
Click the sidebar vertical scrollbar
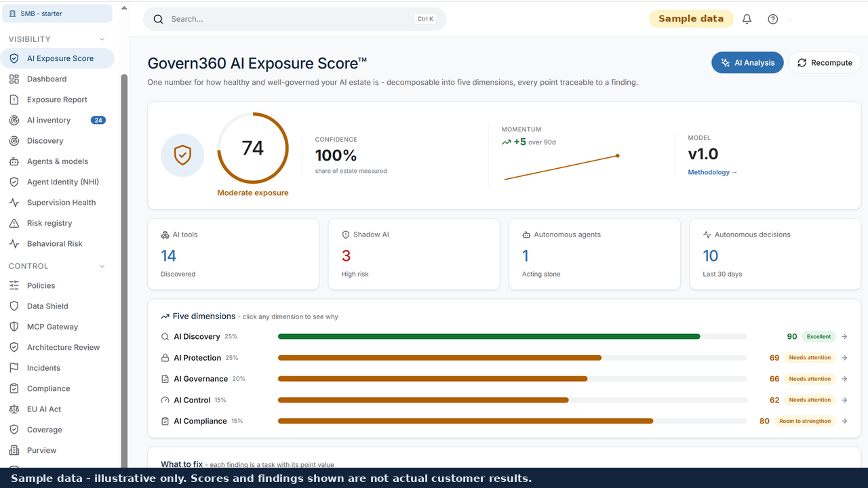coord(124,271)
